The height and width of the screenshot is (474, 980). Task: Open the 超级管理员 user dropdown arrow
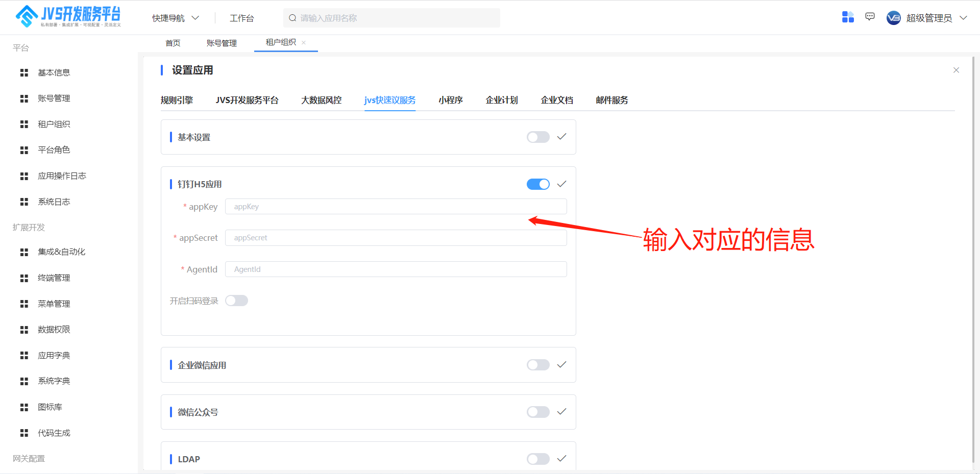pyautogui.click(x=963, y=18)
